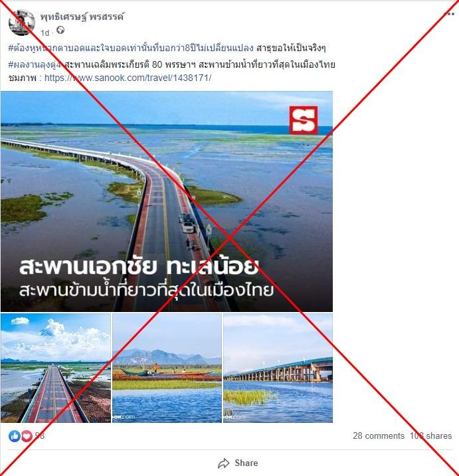Open the poster's profile picture
Image resolution: width=459 pixels, height=476 pixels.
tap(21, 23)
